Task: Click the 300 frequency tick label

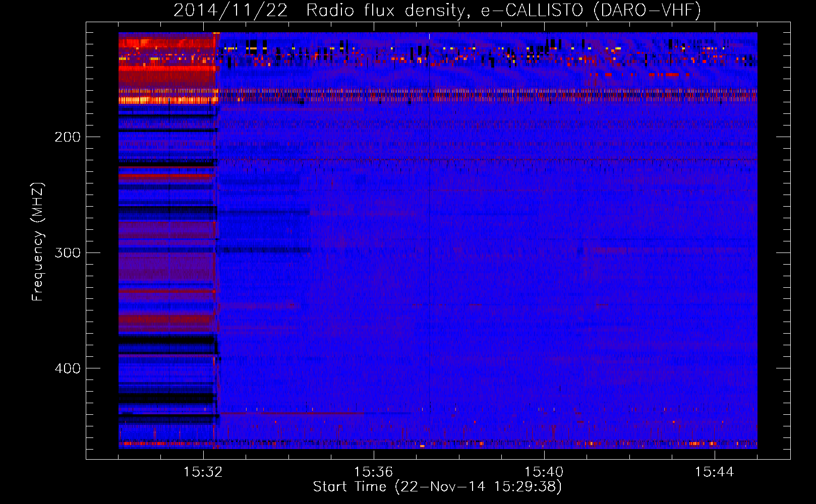Action: [x=68, y=253]
